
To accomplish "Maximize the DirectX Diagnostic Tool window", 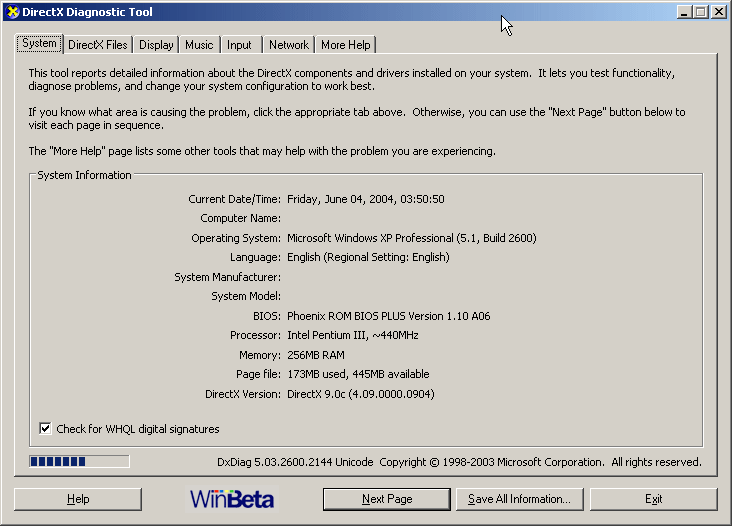I will [x=701, y=12].
